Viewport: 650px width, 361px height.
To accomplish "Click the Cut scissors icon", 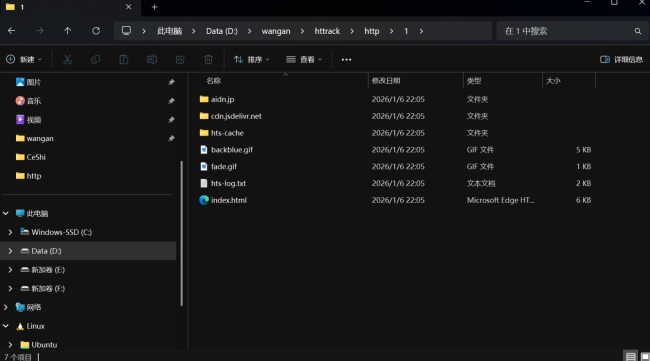I will coord(67,60).
